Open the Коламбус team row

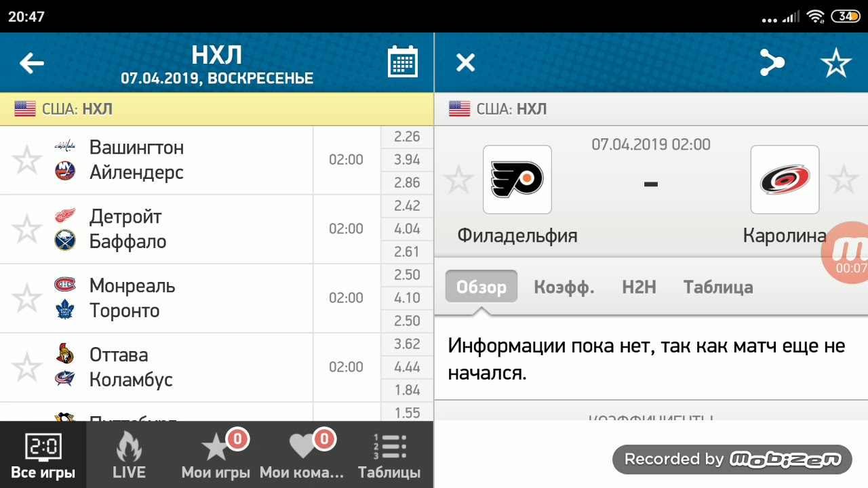pyautogui.click(x=131, y=380)
